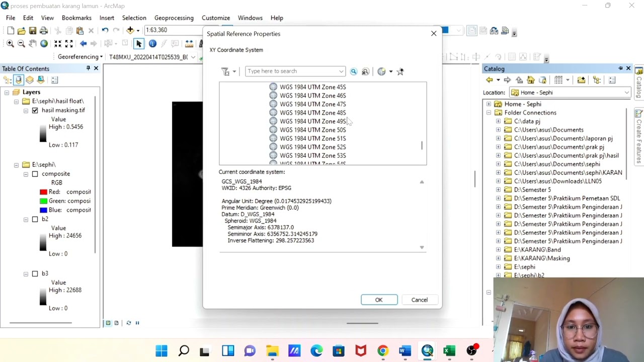Image resolution: width=644 pixels, height=362 pixels.
Task: Select the Zoom Out tool
Action: [x=21, y=44]
